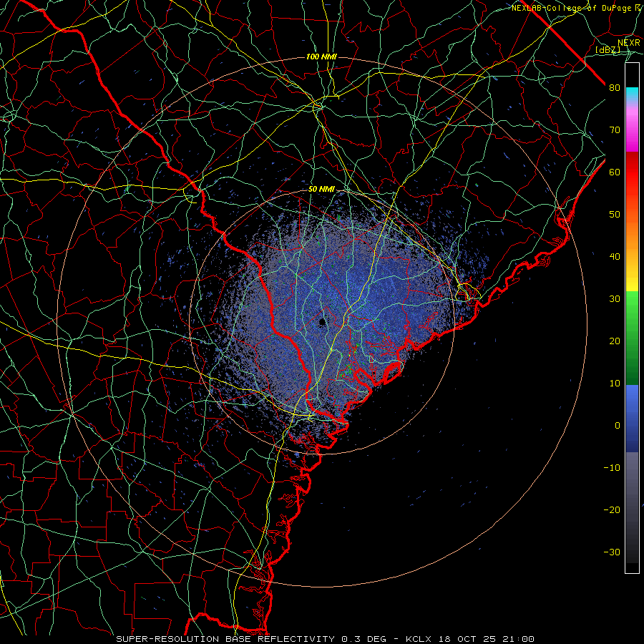Click the 0 value on the dBZ scale
This screenshot has width=644, height=644.
pyautogui.click(x=618, y=426)
